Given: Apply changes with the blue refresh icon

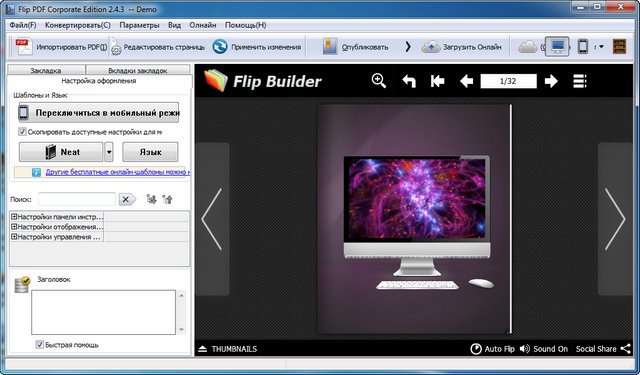Looking at the screenshot, I should click(x=220, y=47).
